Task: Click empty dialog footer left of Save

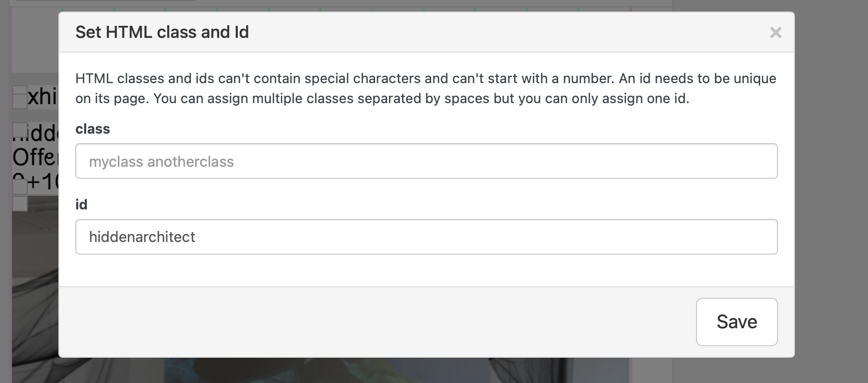Action: tap(368, 322)
